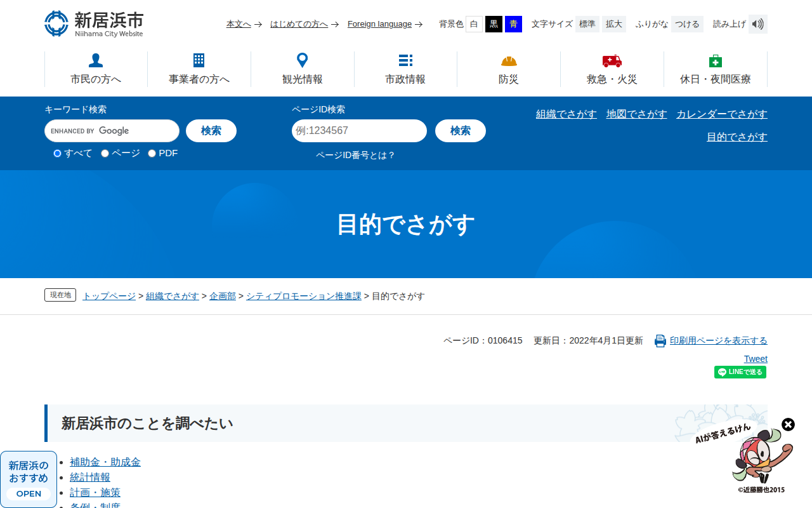Open 補助金・助成金 link
Image resolution: width=812 pixels, height=508 pixels.
click(x=105, y=462)
